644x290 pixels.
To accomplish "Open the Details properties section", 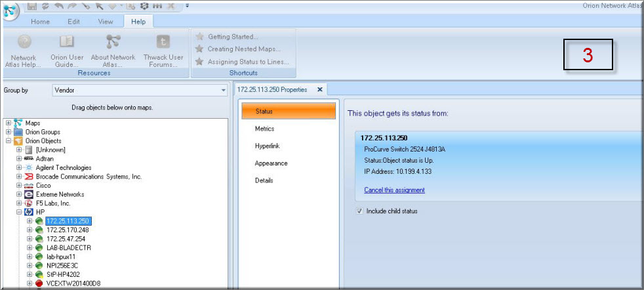I will click(x=264, y=180).
